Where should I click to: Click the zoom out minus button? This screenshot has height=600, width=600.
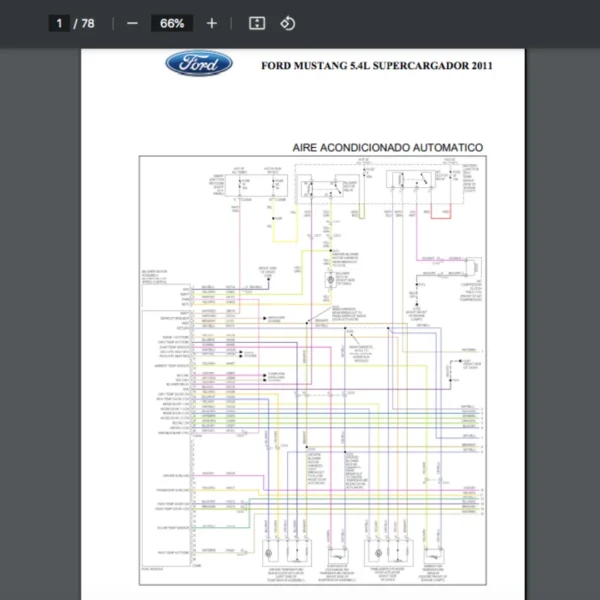[132, 23]
